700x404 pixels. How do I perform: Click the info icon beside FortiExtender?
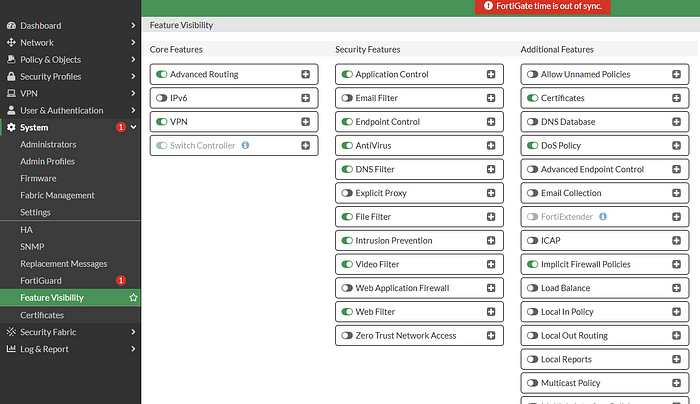click(x=603, y=217)
